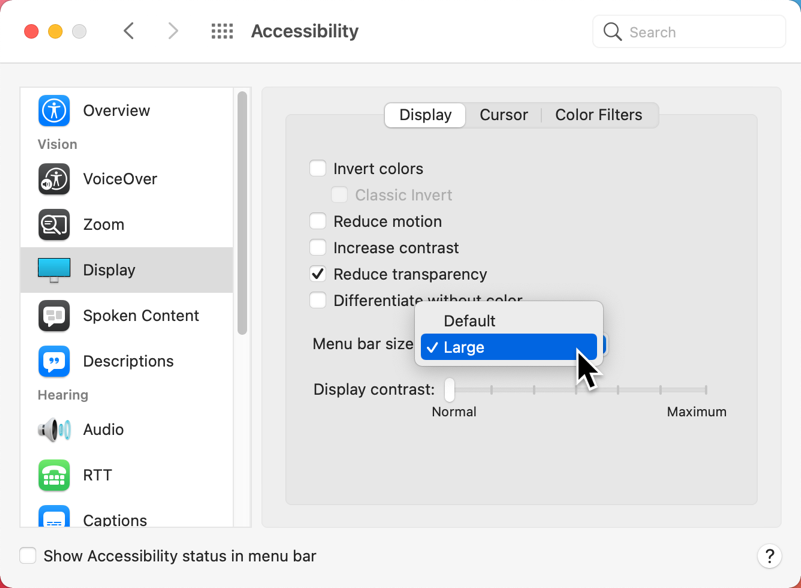The width and height of the screenshot is (801, 588).
Task: Open the Descriptions icon in sidebar
Action: coord(54,361)
